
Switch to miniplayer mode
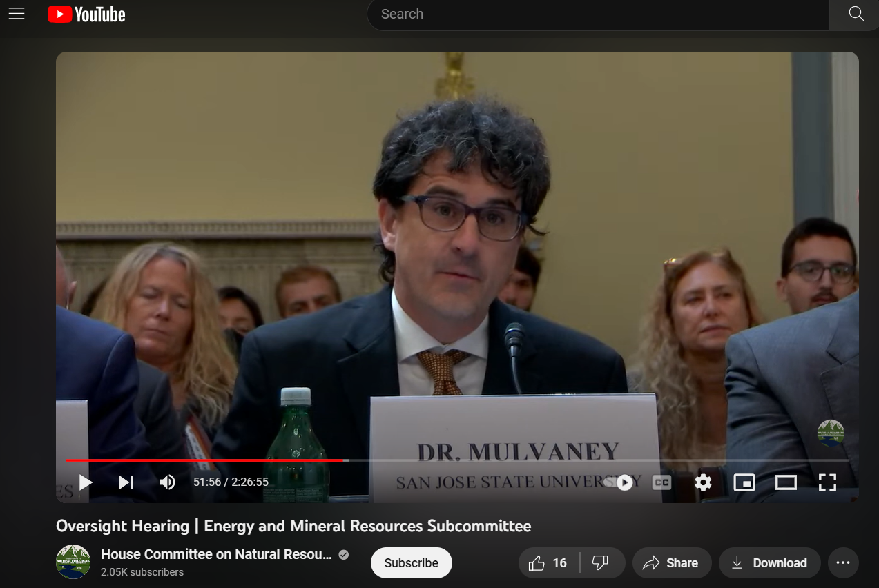pos(744,482)
